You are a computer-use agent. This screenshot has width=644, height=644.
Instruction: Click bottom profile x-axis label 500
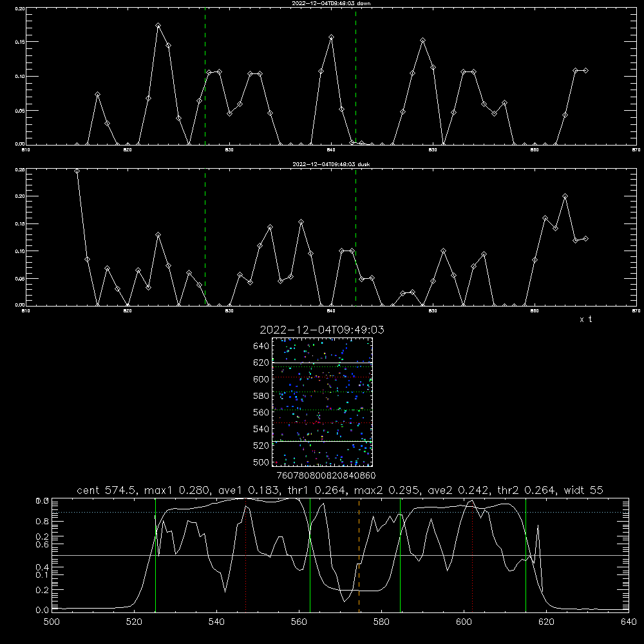click(x=52, y=621)
